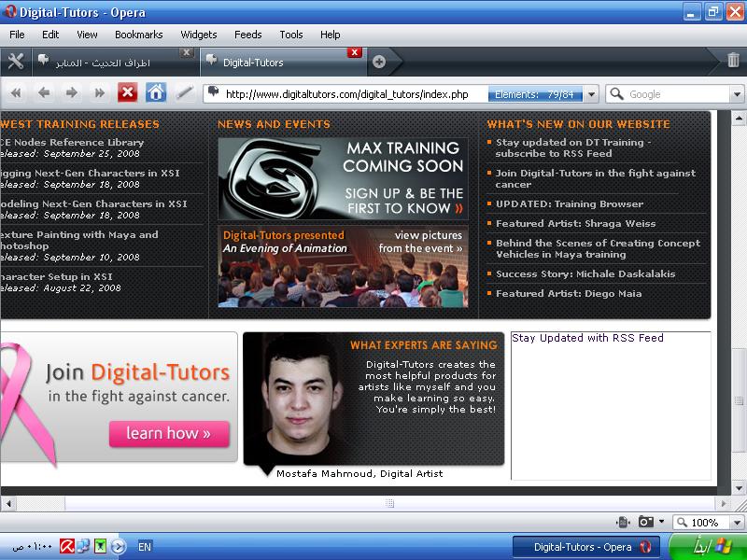Viewport: 747px width, 560px height.
Task: Close the Arabic-titled tab
Action: (186, 52)
